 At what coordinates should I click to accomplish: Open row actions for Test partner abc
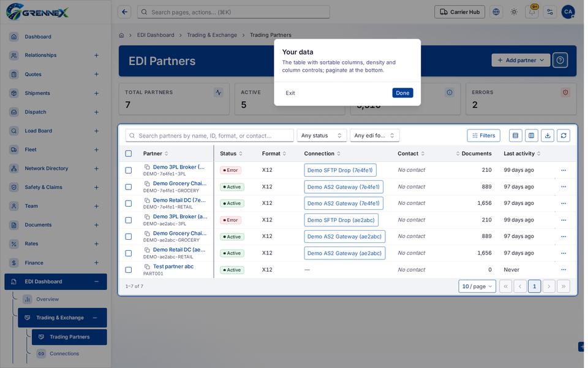[x=563, y=270]
